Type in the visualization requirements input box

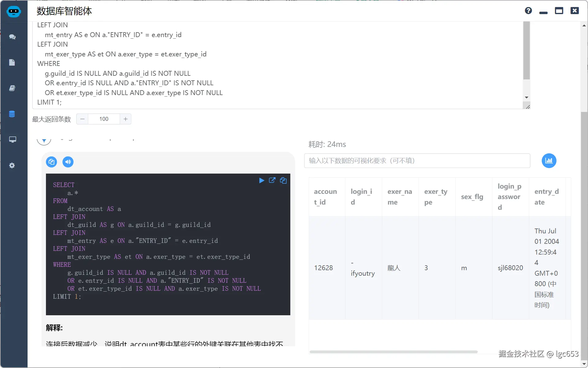click(x=417, y=161)
